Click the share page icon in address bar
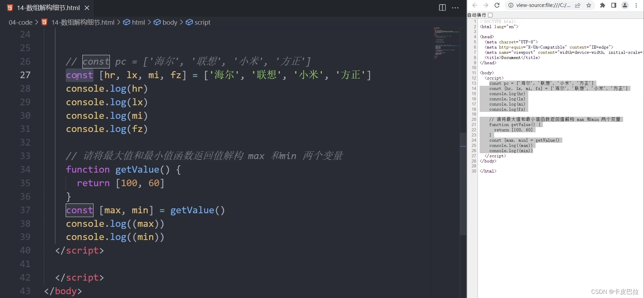The height and width of the screenshot is (298, 644). [578, 5]
